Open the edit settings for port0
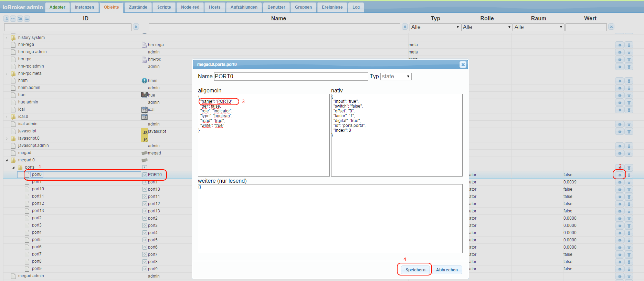 point(620,175)
